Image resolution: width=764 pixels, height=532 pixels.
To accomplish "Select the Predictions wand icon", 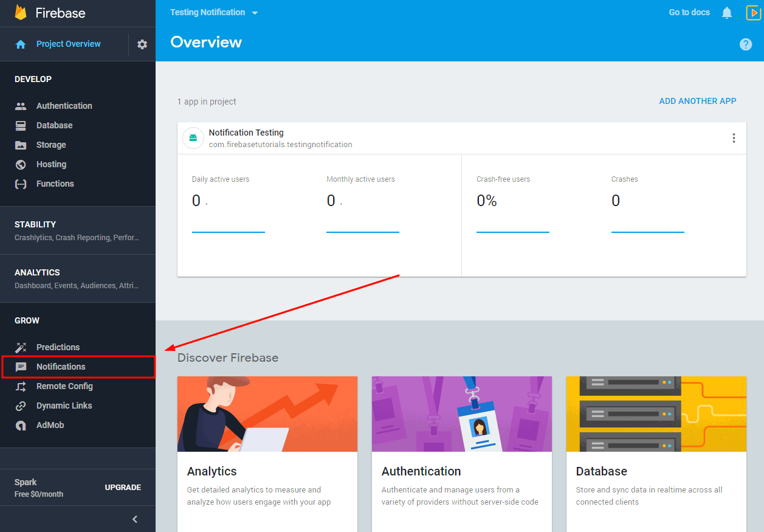I will tap(20, 347).
